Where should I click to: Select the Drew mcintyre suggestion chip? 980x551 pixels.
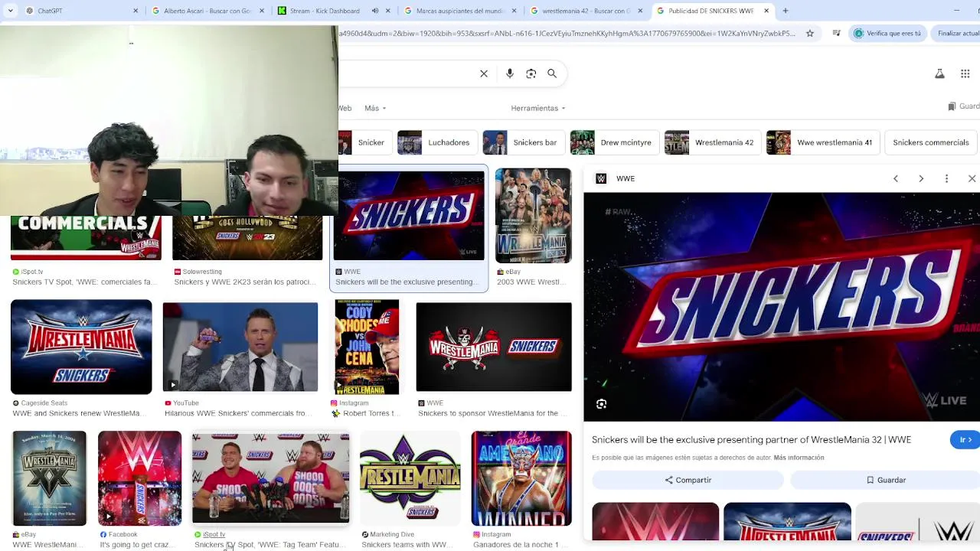[x=614, y=142]
